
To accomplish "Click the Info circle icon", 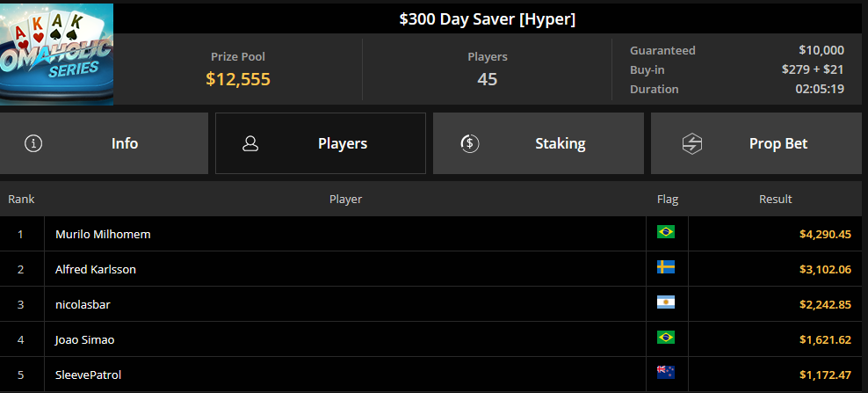I will click(x=33, y=143).
